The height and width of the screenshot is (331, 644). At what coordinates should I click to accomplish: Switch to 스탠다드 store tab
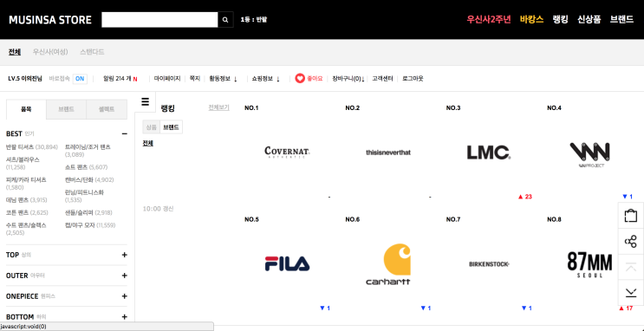click(x=92, y=52)
